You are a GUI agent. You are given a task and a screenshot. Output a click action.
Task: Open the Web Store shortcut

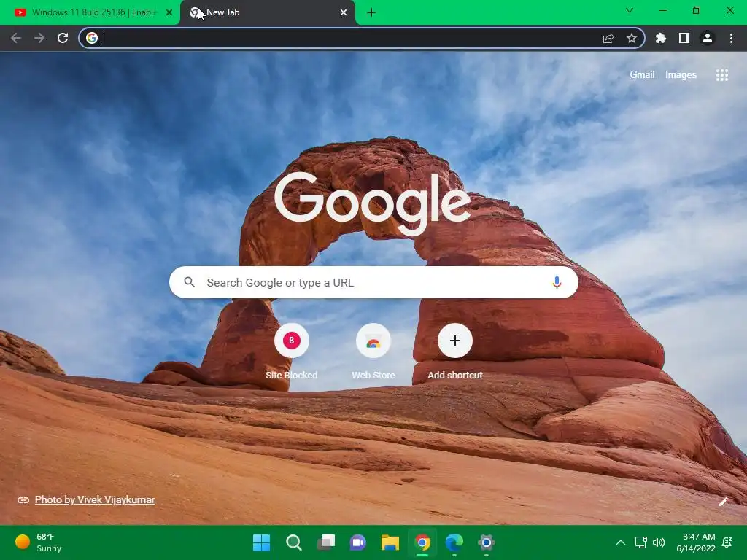click(373, 351)
